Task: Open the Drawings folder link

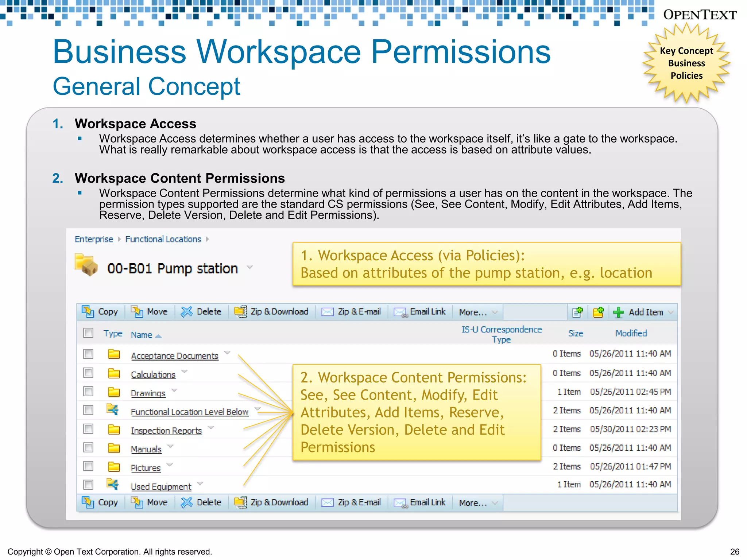Action: [x=148, y=393]
